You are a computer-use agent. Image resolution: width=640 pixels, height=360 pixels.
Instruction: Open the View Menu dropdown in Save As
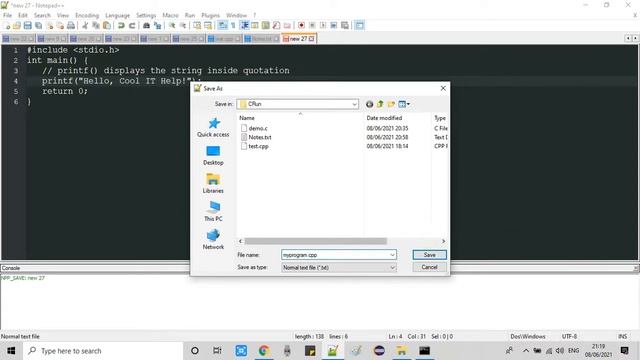pos(404,104)
